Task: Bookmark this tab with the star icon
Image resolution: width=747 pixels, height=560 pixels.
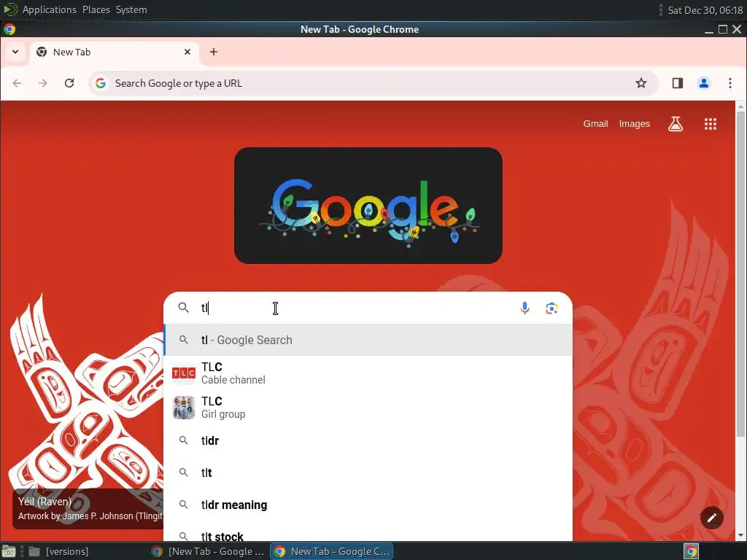Action: (x=641, y=83)
